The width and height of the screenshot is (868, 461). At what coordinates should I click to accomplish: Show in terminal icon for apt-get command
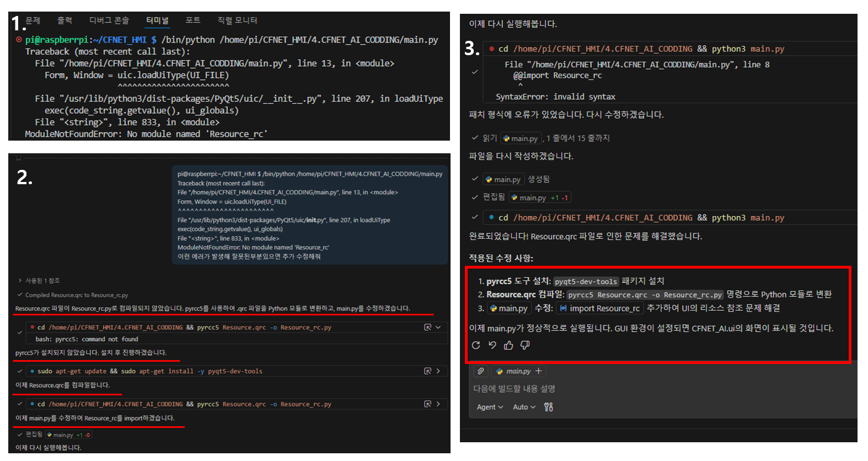[427, 371]
